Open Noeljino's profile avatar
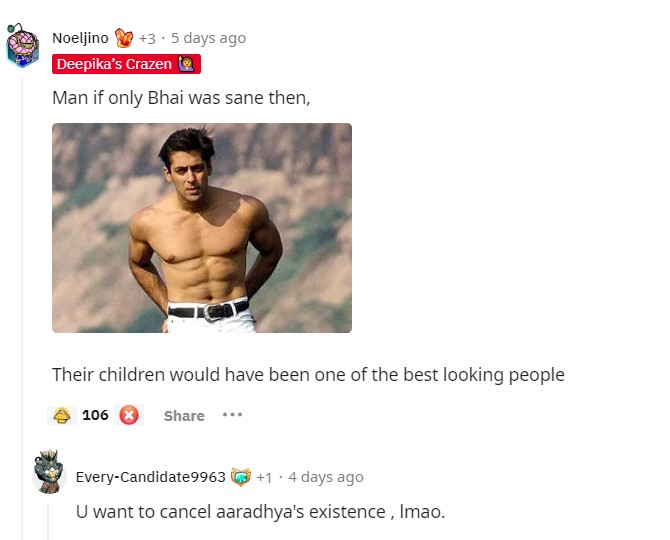 [x=22, y=47]
